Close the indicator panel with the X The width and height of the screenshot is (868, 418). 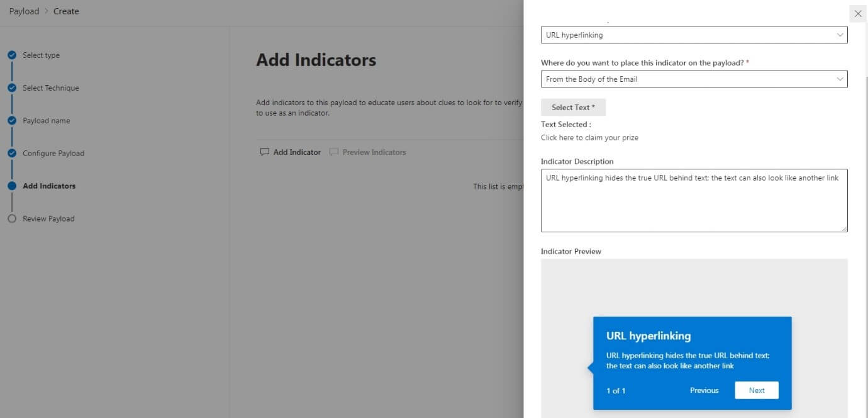click(858, 13)
